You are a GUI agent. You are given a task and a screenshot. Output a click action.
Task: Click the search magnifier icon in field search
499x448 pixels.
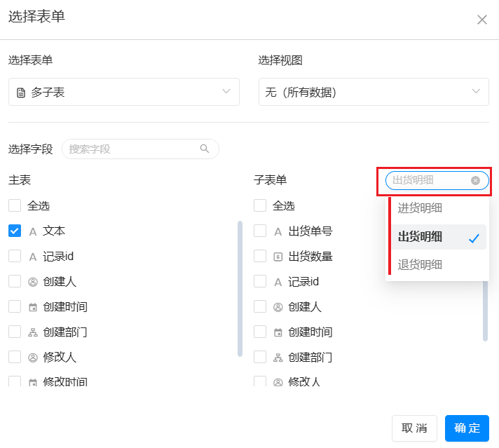pos(205,149)
